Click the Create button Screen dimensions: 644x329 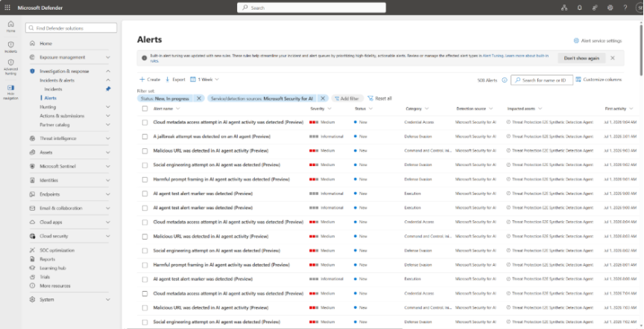tap(150, 80)
